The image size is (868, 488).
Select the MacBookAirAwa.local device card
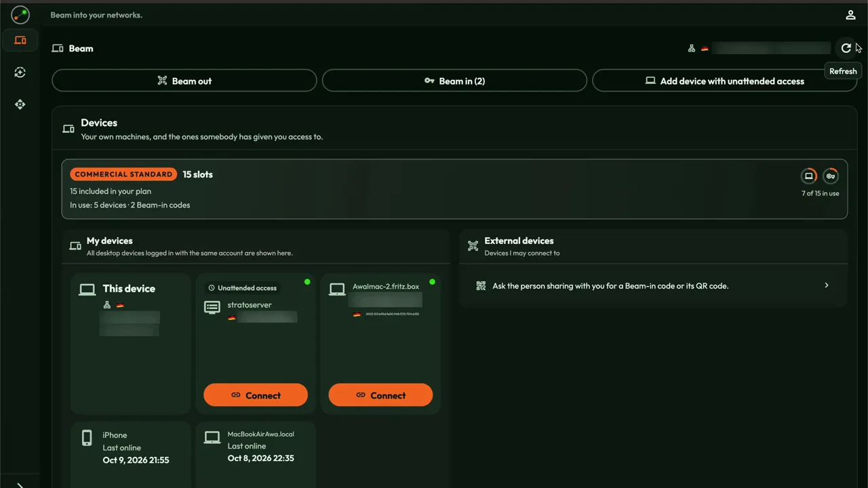click(x=256, y=455)
